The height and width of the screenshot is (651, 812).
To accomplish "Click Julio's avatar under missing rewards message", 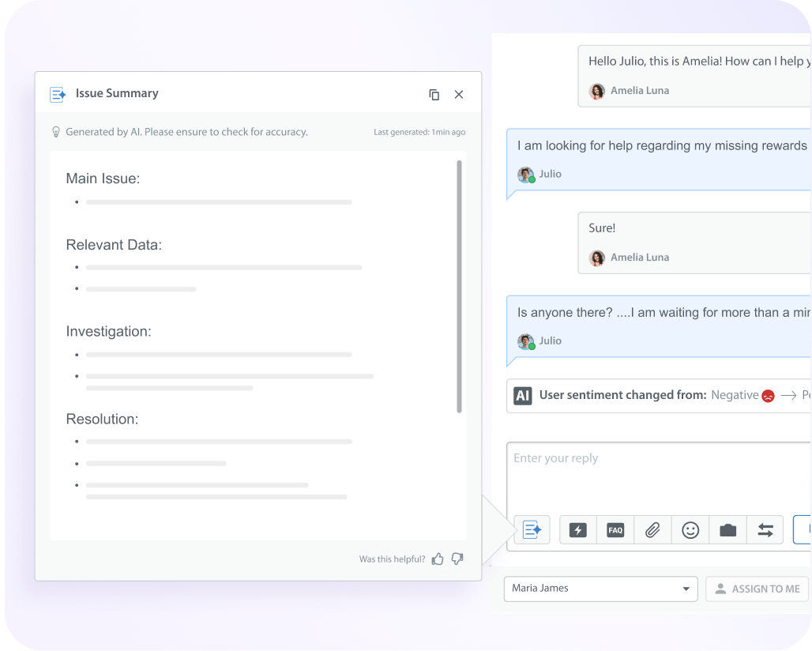I will (525, 175).
